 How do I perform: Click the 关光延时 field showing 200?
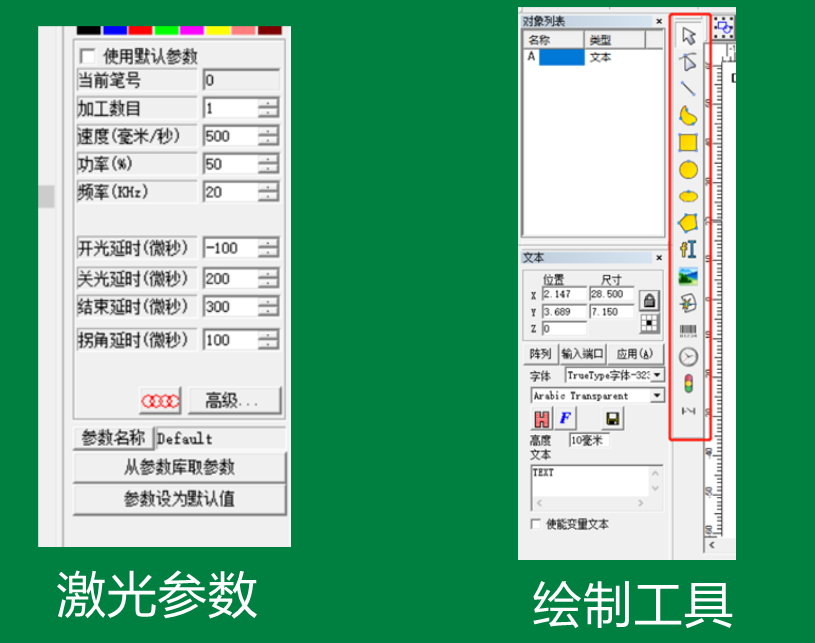click(x=231, y=279)
